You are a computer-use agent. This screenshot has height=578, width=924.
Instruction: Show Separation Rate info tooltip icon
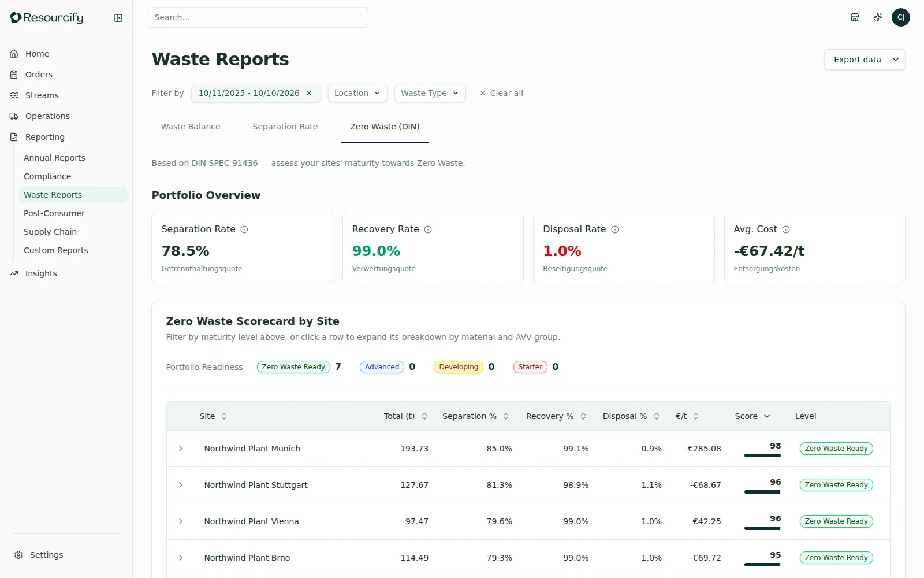[x=244, y=229]
